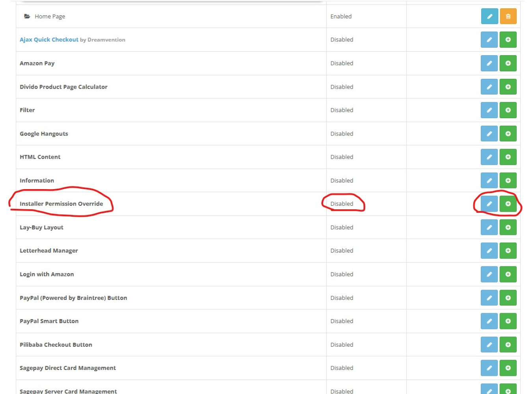This screenshot has height=394, width=532.
Task: Delete Home Page with orange trash button
Action: tap(508, 17)
